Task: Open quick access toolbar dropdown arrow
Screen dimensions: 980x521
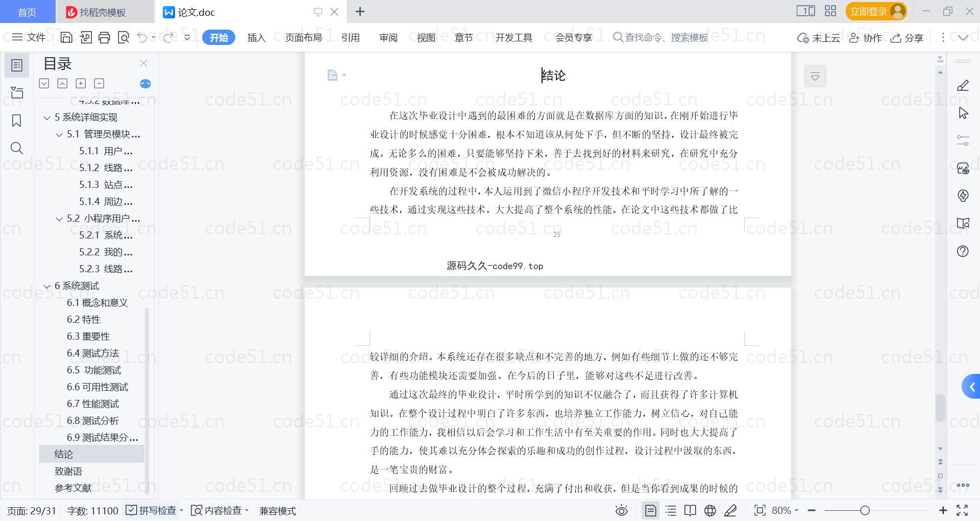Action: [187, 37]
